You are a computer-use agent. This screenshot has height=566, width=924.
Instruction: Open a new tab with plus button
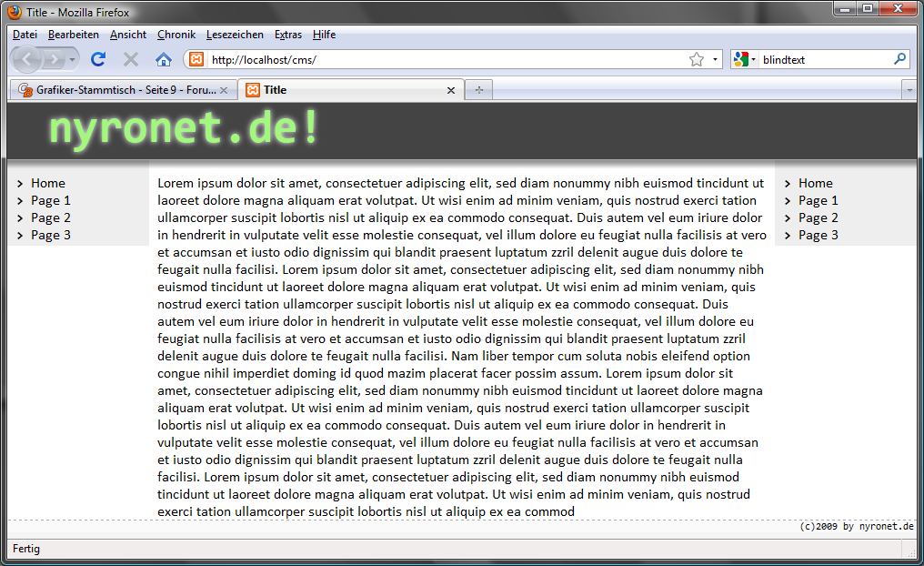[479, 90]
